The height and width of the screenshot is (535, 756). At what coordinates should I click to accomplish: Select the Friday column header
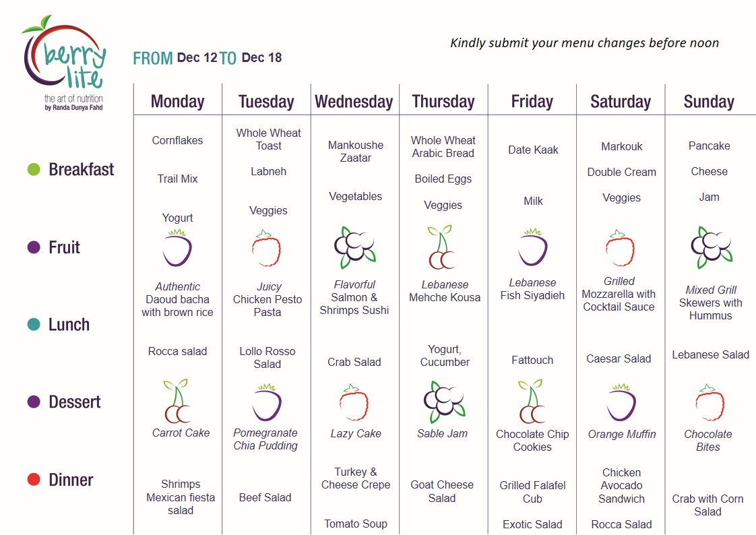[532, 102]
